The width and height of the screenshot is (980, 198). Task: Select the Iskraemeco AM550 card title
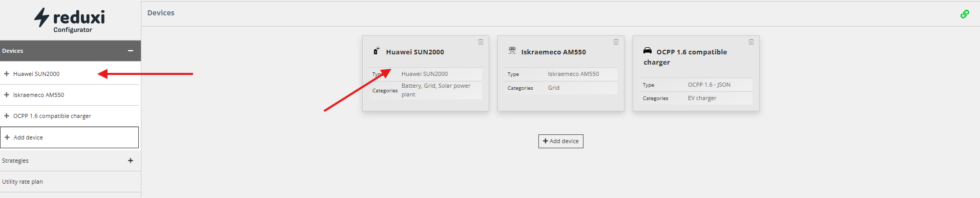tap(553, 52)
